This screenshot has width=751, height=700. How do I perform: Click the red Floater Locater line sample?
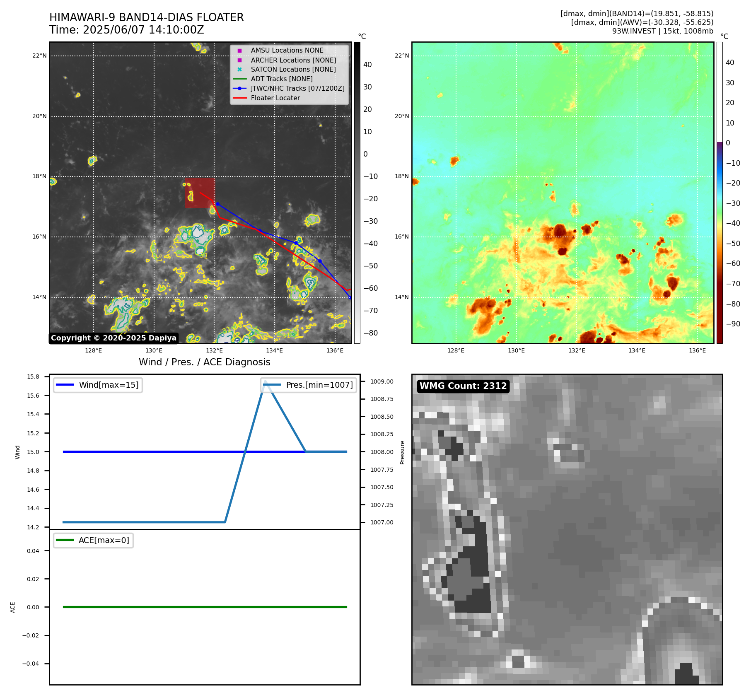tap(239, 98)
